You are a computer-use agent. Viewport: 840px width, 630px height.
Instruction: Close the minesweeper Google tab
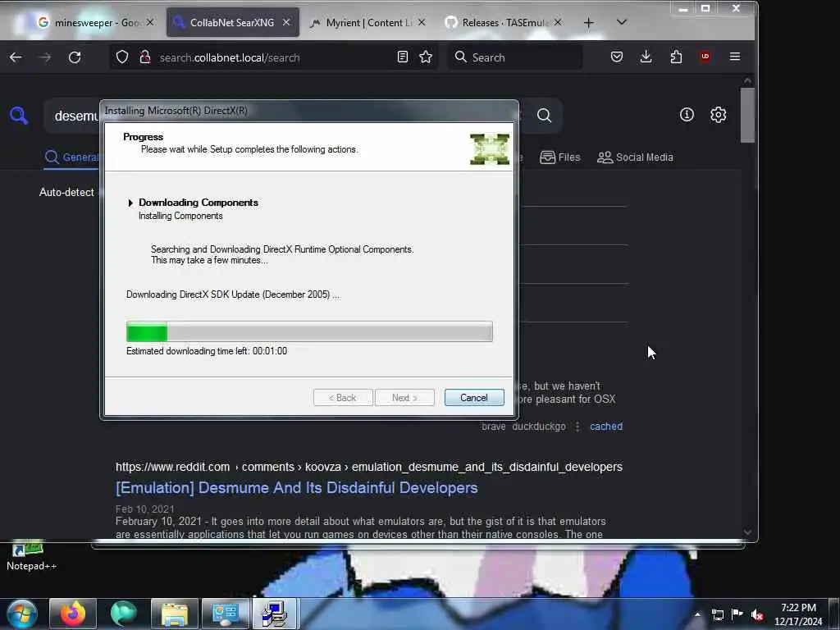[151, 22]
